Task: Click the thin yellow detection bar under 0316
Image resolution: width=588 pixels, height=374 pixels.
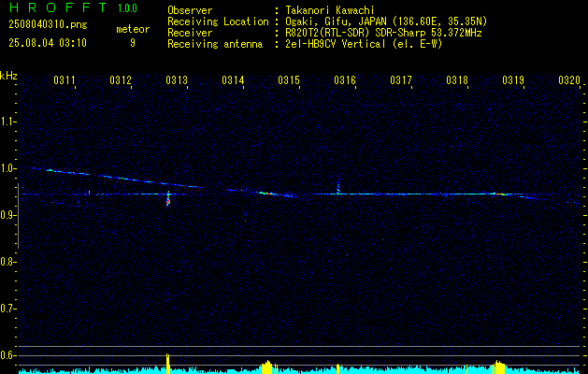Action: click(x=337, y=368)
